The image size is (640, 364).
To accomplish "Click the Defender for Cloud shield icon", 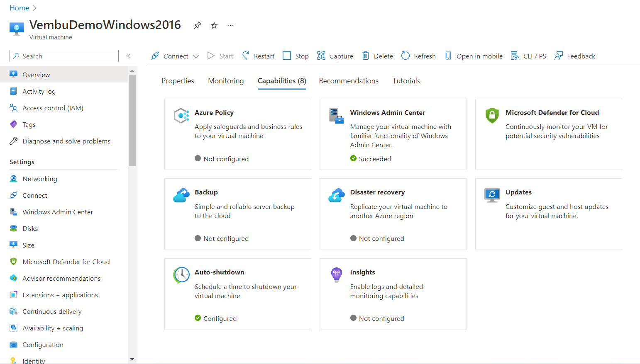I will [492, 116].
